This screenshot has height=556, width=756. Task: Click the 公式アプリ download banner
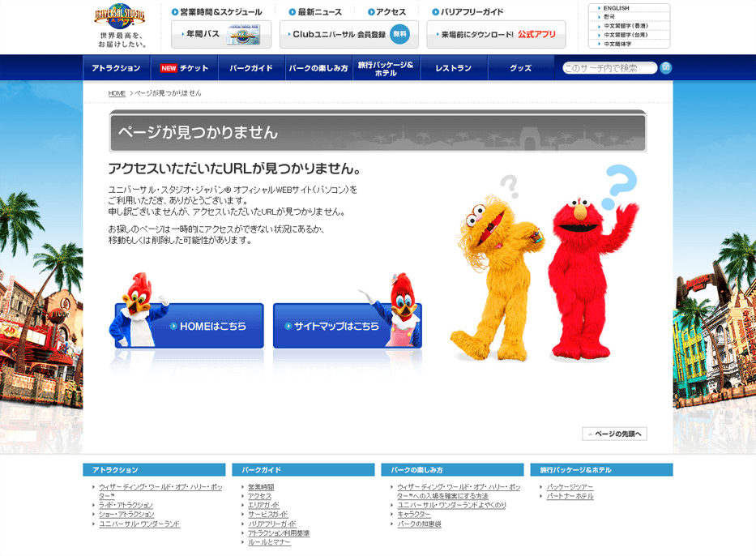[x=496, y=34]
